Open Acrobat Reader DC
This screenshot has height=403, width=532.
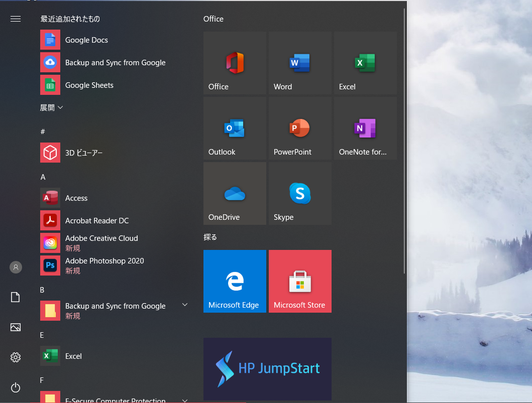pos(115,221)
